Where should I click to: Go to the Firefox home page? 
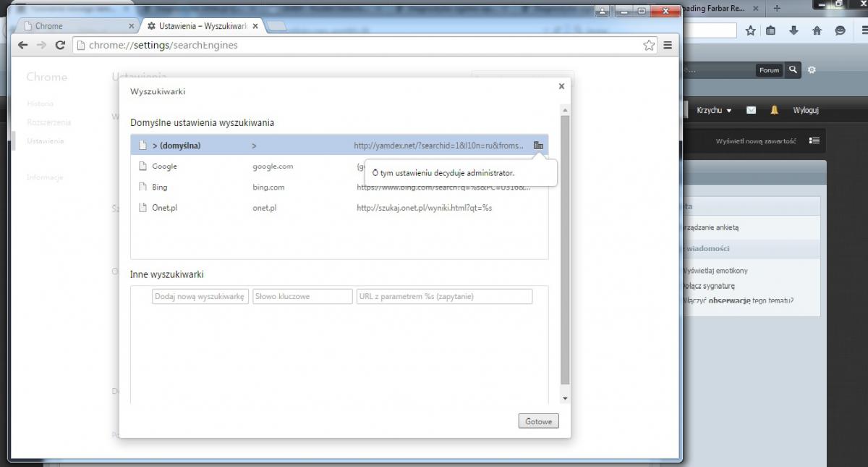(817, 30)
